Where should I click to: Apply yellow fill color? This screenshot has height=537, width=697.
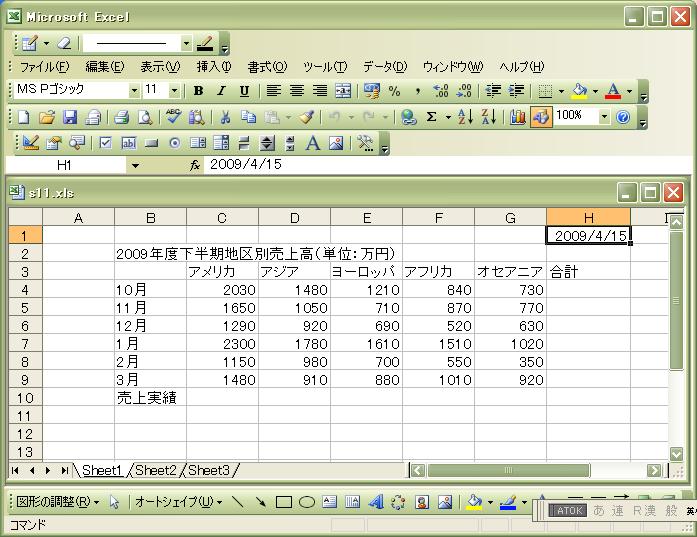tap(579, 91)
